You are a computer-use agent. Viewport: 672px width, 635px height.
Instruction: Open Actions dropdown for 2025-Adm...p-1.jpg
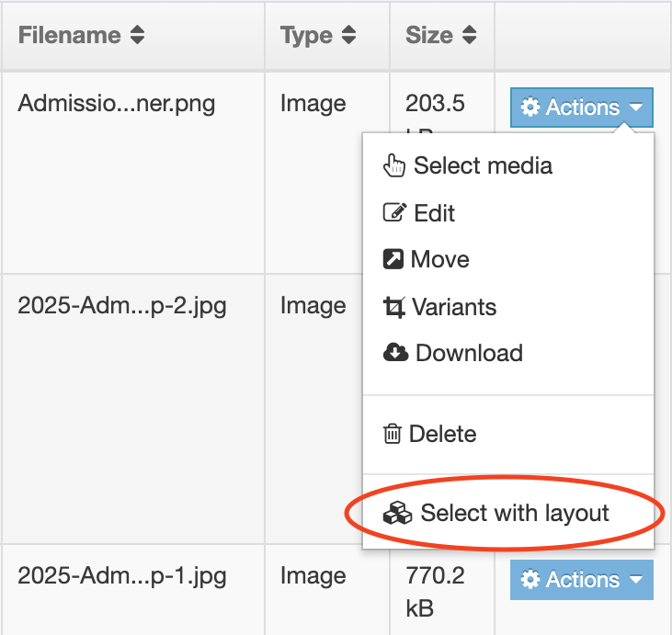click(581, 580)
